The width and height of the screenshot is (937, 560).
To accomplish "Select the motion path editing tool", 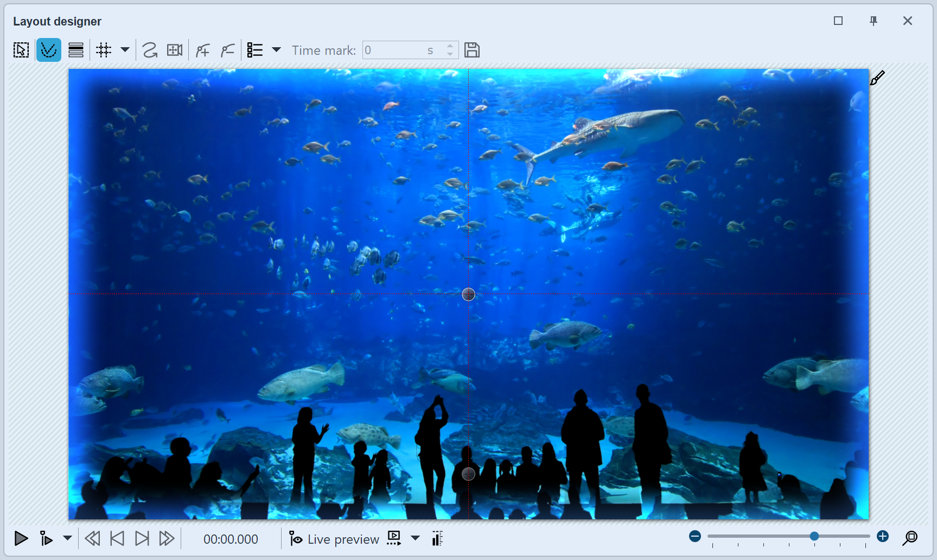I will (48, 49).
